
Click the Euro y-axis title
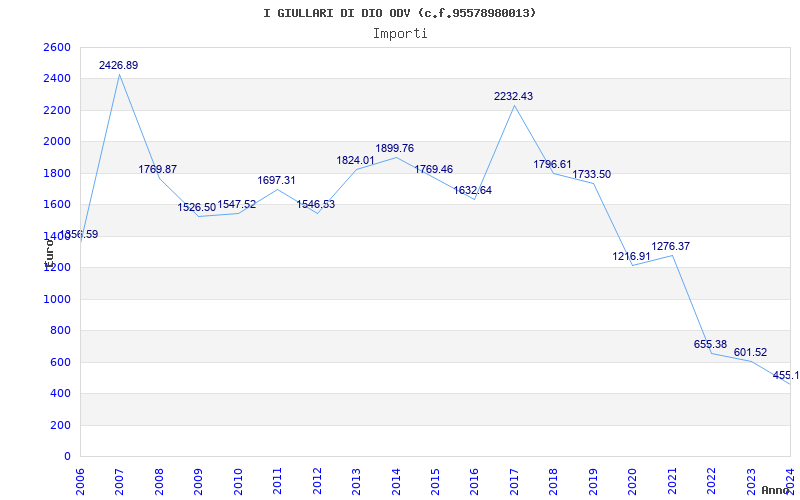click(49, 254)
